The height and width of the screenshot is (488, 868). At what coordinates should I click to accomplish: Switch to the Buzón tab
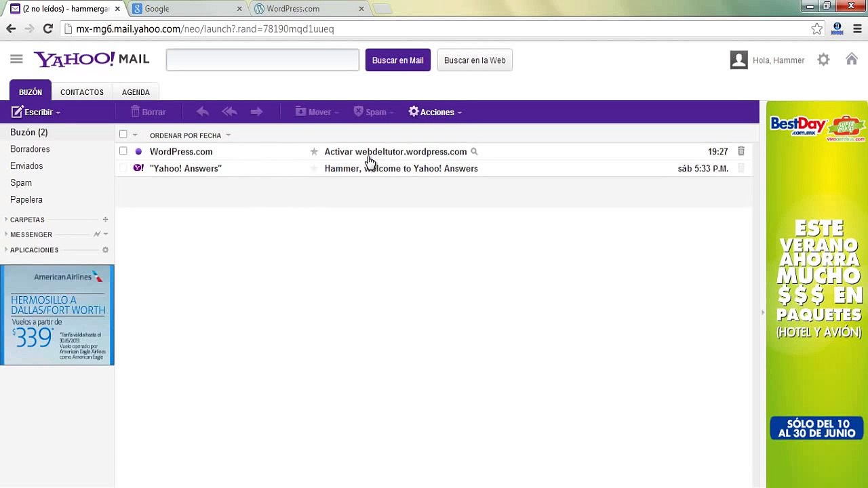pyautogui.click(x=31, y=92)
